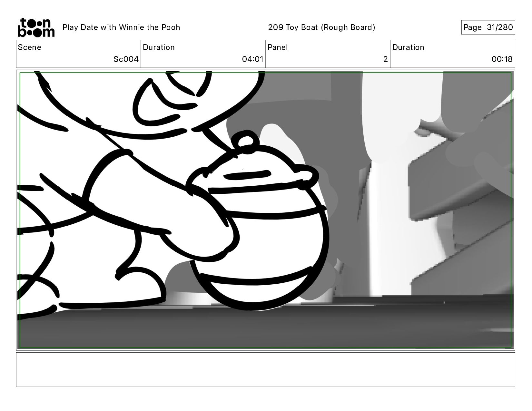
Task: Select the scene duration value '04:01'
Action: click(253, 59)
